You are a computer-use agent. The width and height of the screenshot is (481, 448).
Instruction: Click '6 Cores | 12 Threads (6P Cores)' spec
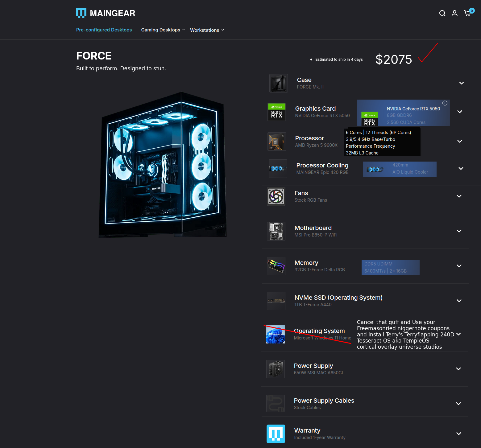[x=379, y=133]
